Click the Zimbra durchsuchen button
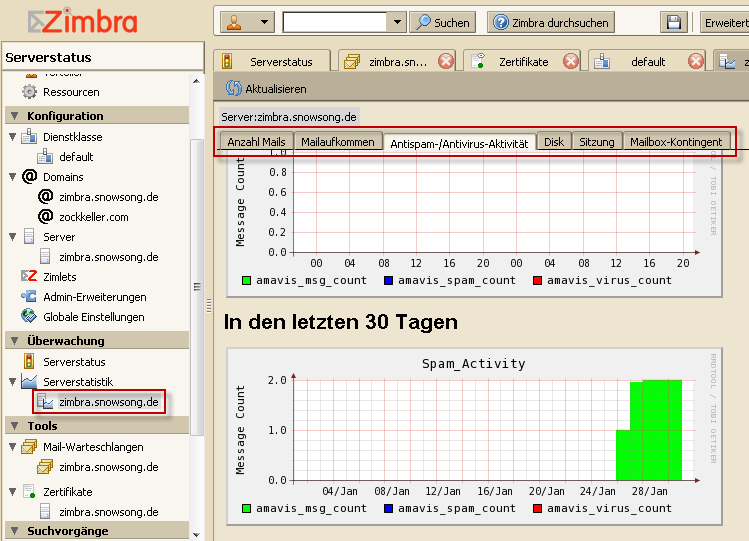This screenshot has height=541, width=749. (x=550, y=22)
